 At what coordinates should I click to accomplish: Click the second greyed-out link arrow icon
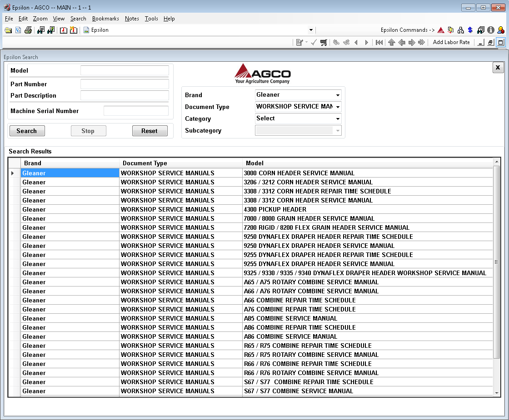(346, 43)
